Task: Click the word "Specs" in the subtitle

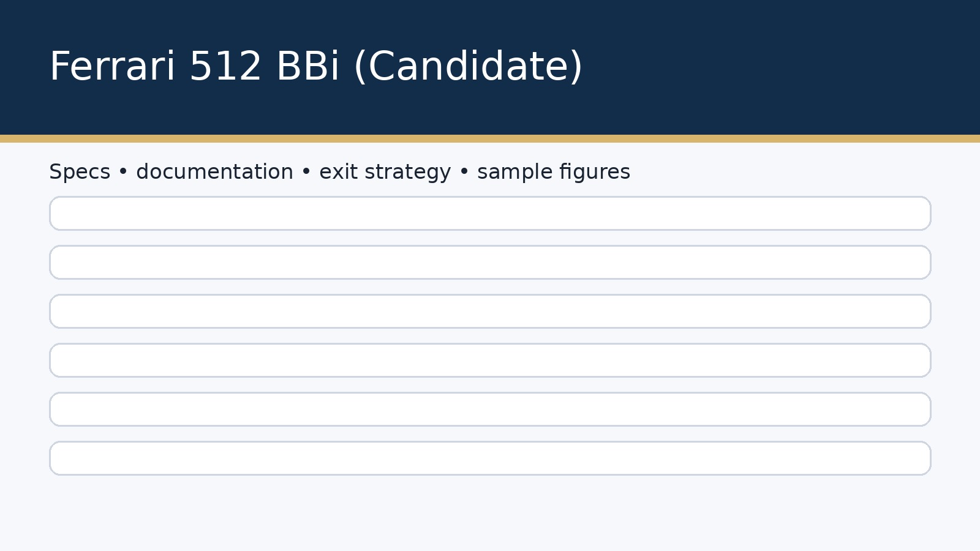Action: pyautogui.click(x=80, y=172)
